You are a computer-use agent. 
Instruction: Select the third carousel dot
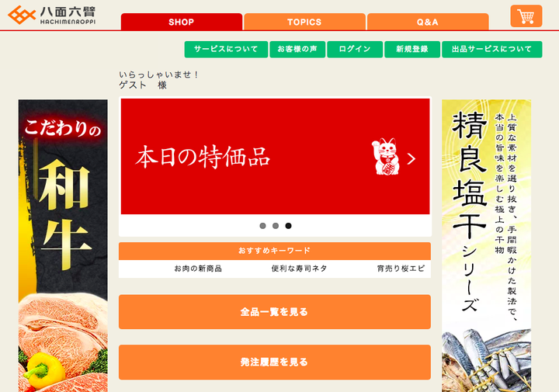click(x=288, y=226)
